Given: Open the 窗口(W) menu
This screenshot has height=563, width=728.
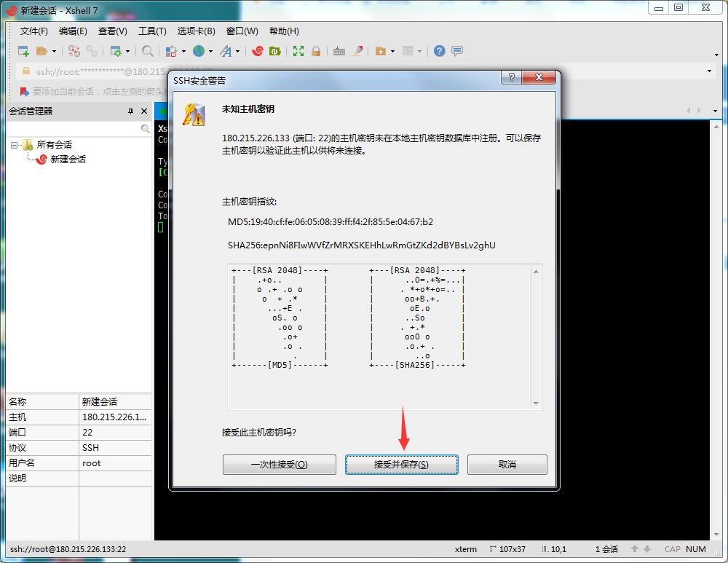Looking at the screenshot, I should point(242,31).
